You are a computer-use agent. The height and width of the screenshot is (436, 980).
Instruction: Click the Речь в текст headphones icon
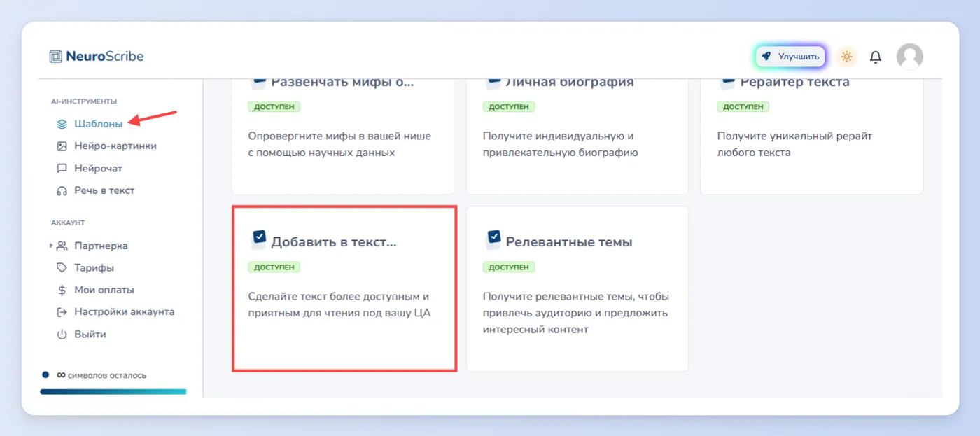tap(62, 190)
